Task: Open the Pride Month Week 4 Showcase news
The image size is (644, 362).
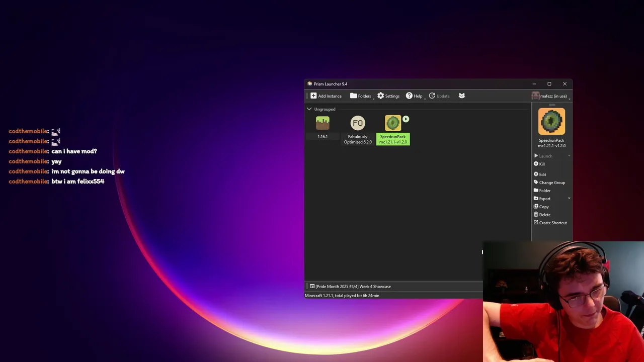Action: 350,287
